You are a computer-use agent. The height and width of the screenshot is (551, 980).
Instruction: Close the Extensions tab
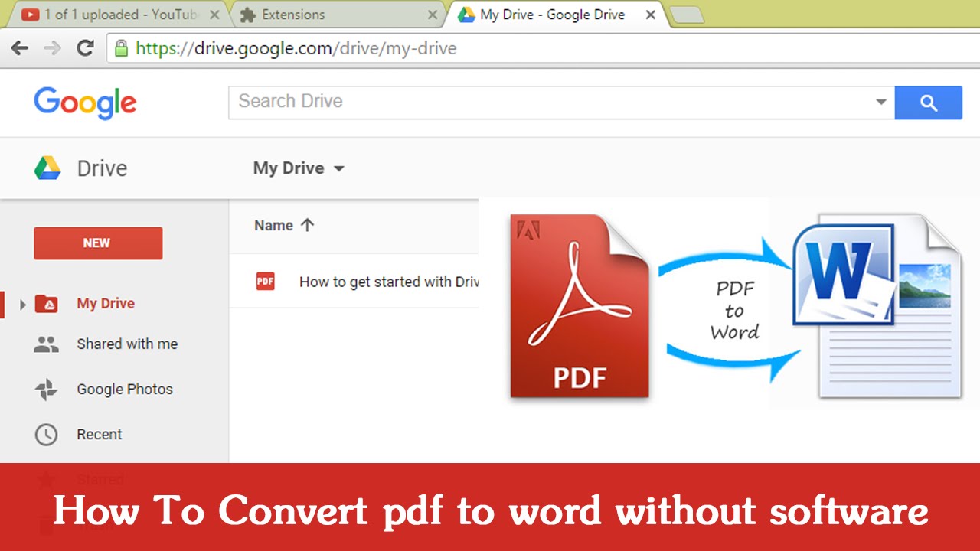click(433, 15)
